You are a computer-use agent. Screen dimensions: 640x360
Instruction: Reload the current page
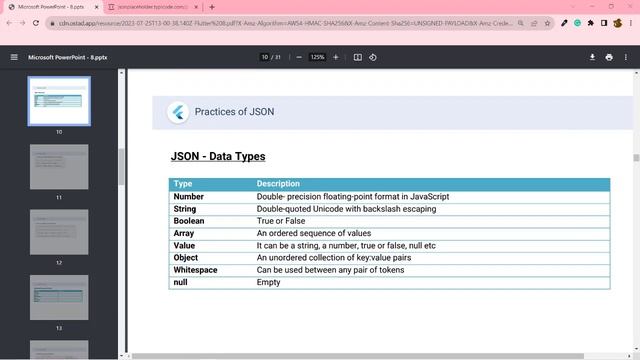click(36, 23)
